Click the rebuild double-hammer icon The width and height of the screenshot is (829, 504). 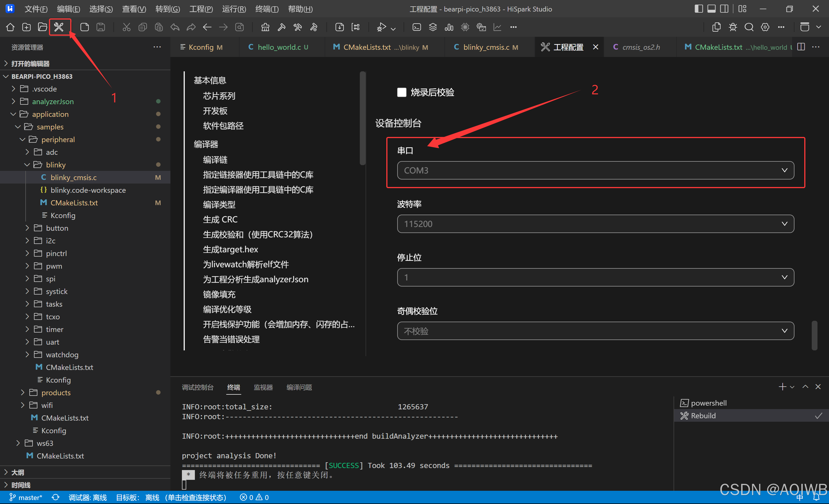coord(297,27)
